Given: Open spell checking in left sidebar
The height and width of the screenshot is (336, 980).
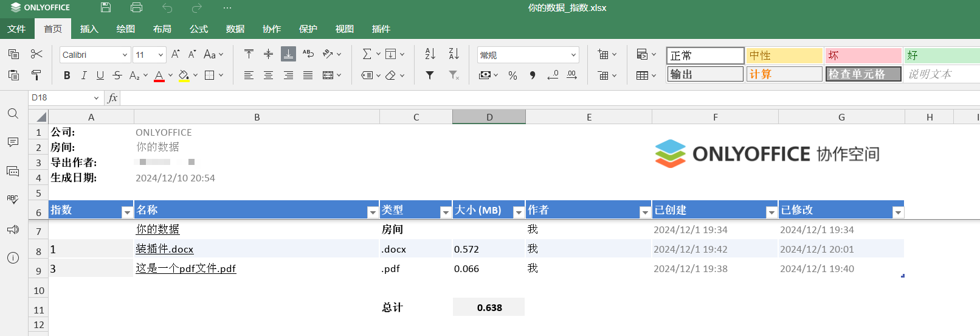Looking at the screenshot, I should pos(13,200).
